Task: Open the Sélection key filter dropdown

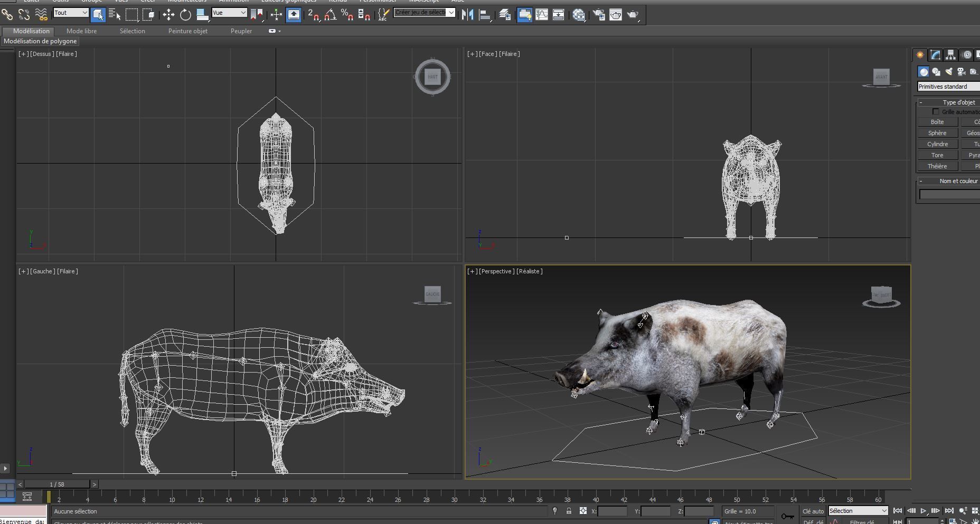Action: 858,511
